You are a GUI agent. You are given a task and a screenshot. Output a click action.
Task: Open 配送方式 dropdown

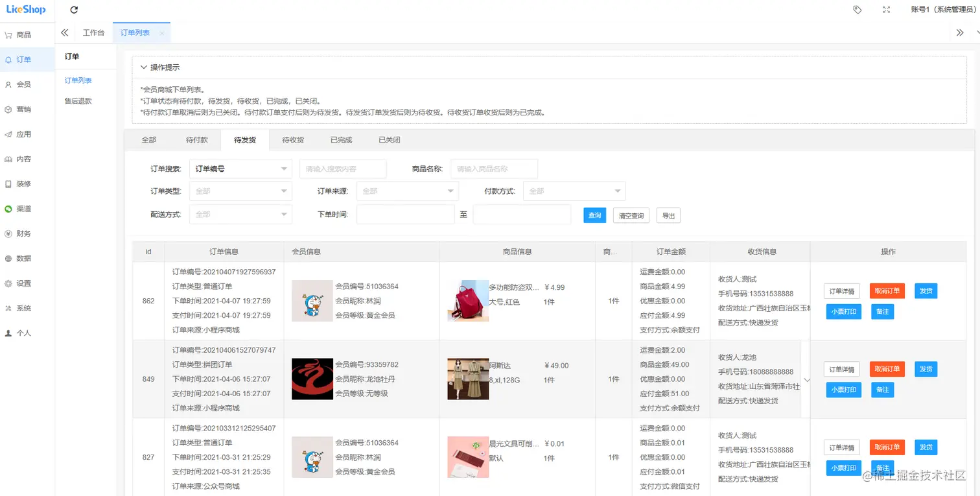[240, 214]
